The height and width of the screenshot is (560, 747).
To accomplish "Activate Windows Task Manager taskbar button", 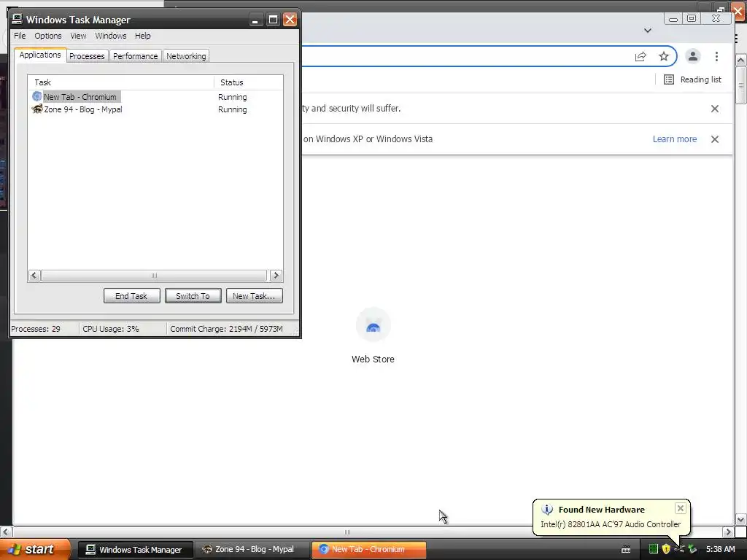I will (135, 550).
